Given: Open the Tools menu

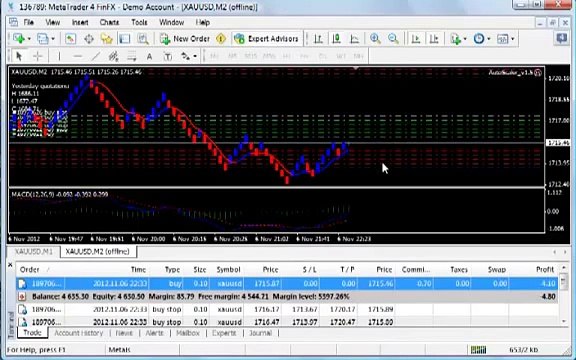Looking at the screenshot, I should (139, 22).
